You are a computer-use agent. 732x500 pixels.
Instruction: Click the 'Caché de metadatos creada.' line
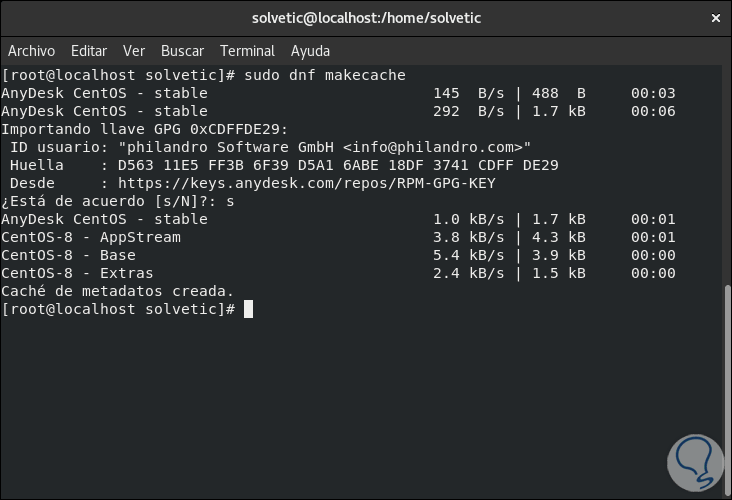(118, 291)
